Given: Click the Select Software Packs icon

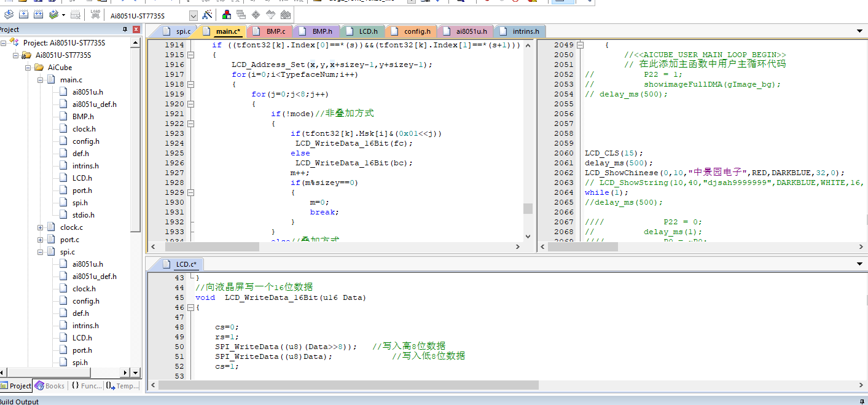Looking at the screenshot, I should (x=256, y=15).
